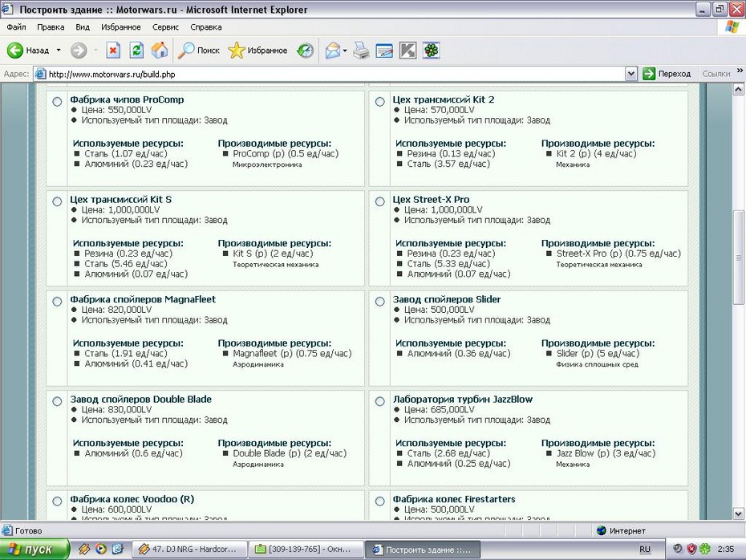Select Цех трансмиссий Kit S radio button
The image size is (746, 560).
click(57, 201)
